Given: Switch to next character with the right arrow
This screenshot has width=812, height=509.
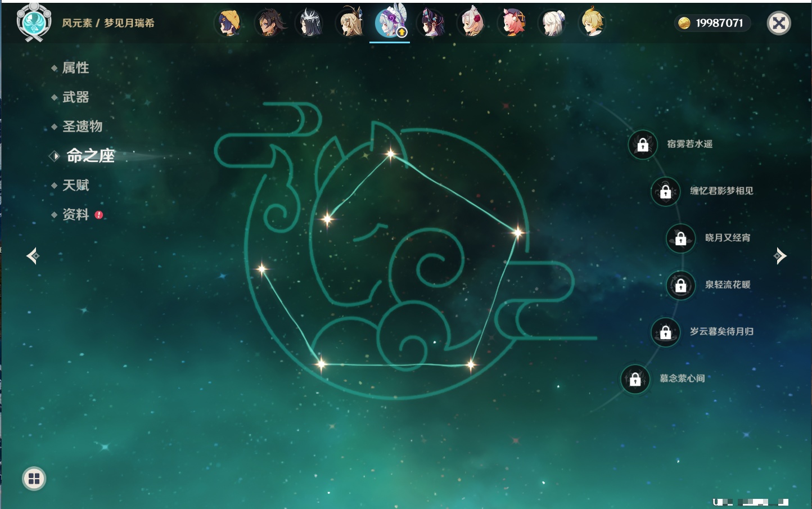Looking at the screenshot, I should tap(780, 256).
